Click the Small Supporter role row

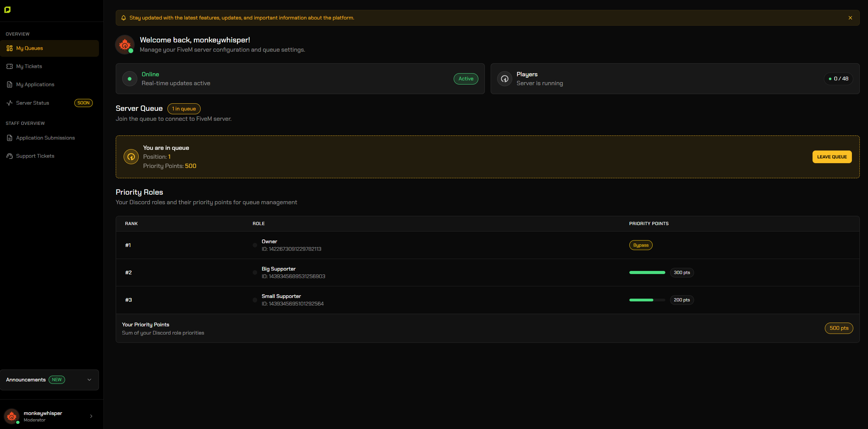tap(281, 300)
